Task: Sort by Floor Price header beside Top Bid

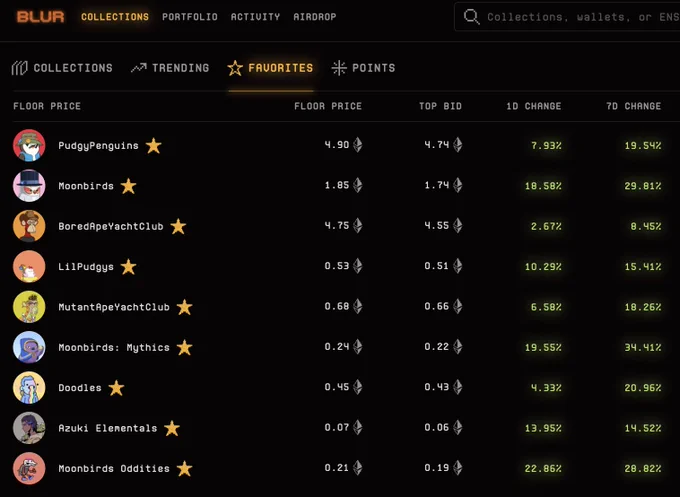Action: point(328,106)
